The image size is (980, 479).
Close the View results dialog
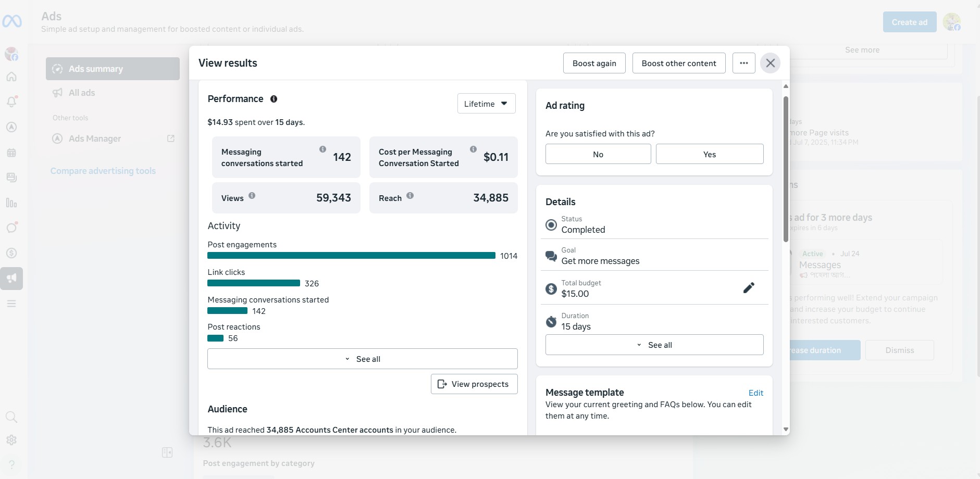tap(770, 64)
